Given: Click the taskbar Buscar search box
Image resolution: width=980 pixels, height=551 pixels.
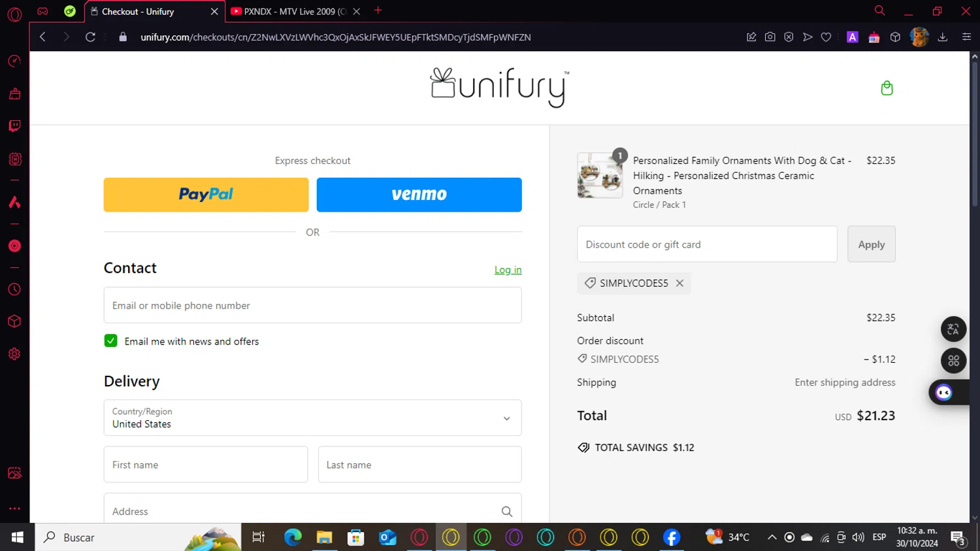Looking at the screenshot, I should click(138, 537).
